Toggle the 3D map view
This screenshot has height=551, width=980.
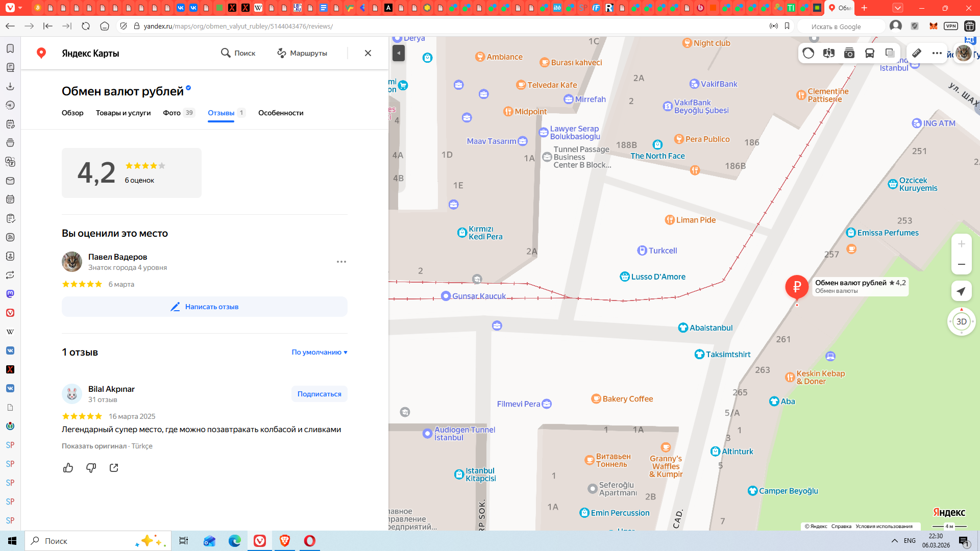pos(961,321)
